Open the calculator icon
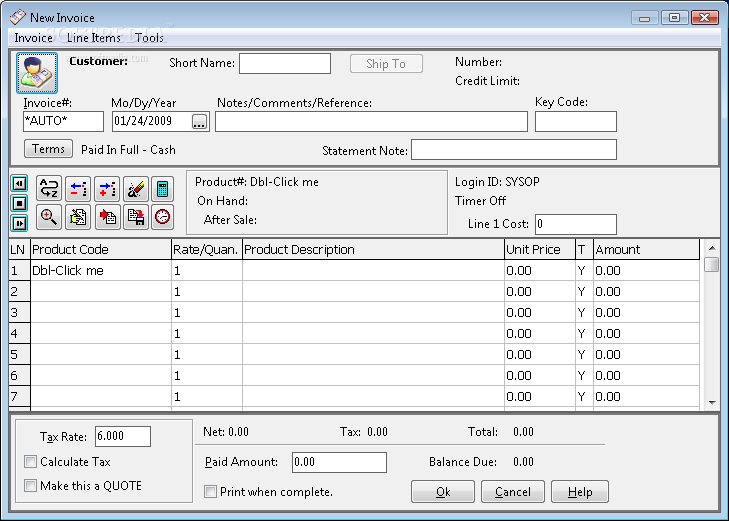This screenshot has width=729, height=521. click(x=162, y=189)
